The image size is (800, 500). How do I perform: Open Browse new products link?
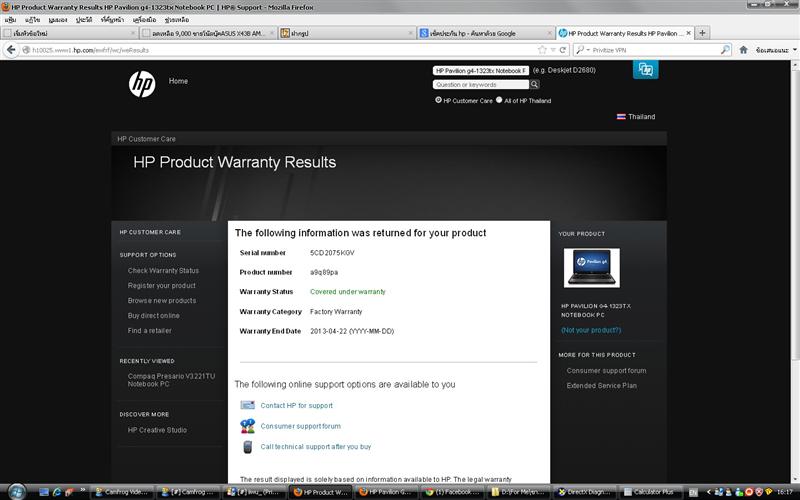(x=162, y=301)
